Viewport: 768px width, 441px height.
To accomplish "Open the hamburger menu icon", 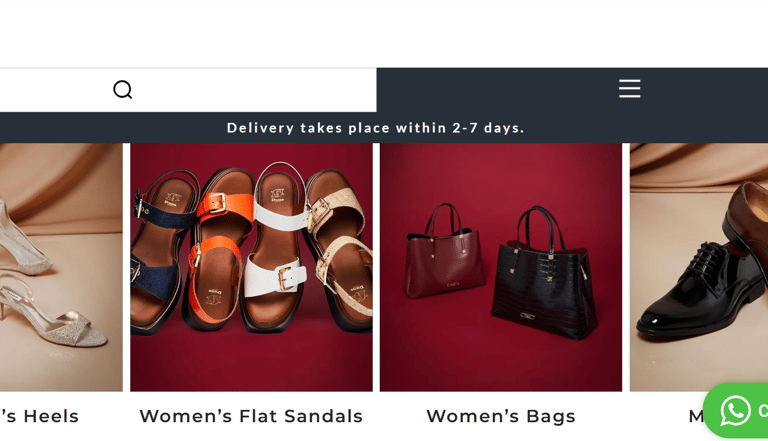I will pyautogui.click(x=629, y=89).
